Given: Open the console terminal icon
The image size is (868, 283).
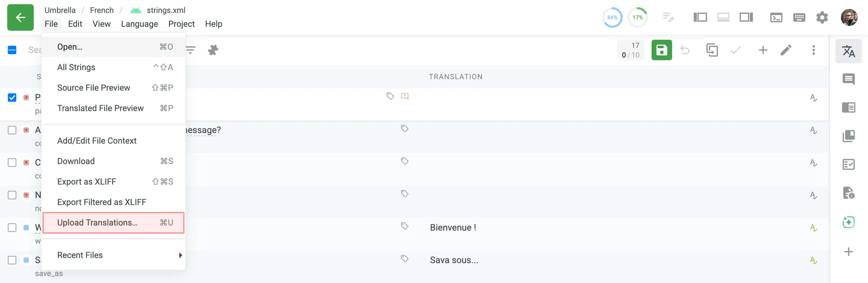Looking at the screenshot, I should click(x=776, y=17).
